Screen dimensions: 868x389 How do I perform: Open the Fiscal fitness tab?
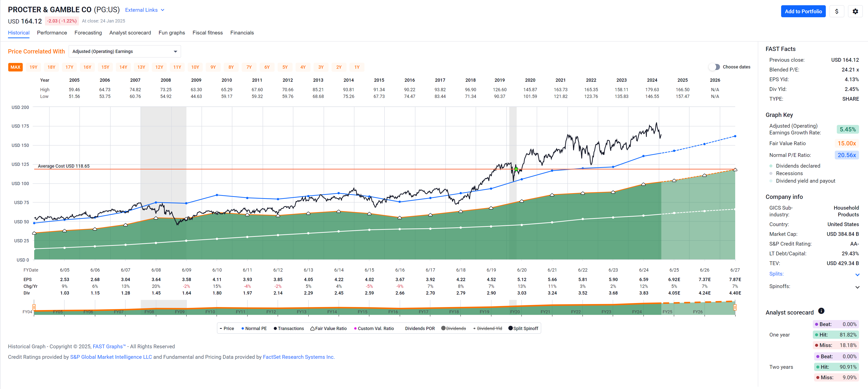coord(207,33)
